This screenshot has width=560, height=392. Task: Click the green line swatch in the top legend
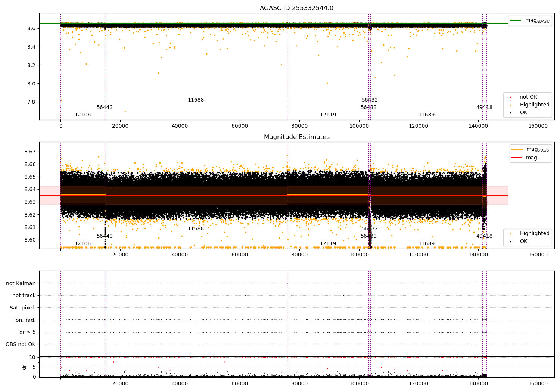[516, 21]
